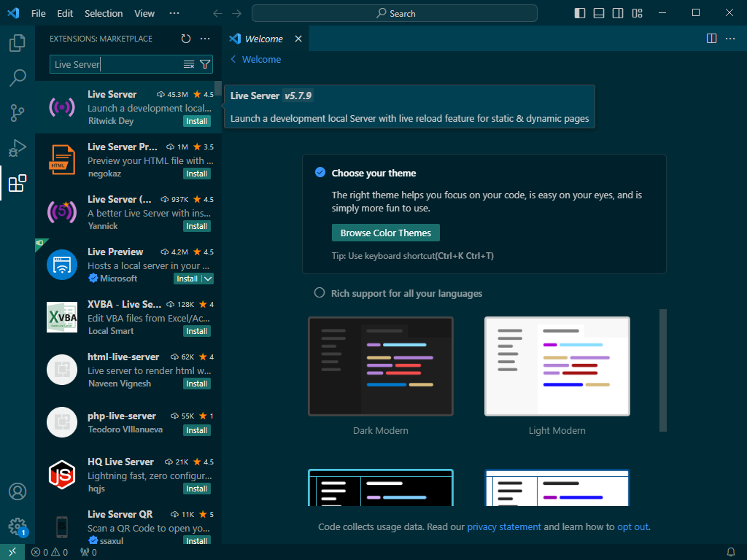Open the Accounts menu icon

(18, 491)
